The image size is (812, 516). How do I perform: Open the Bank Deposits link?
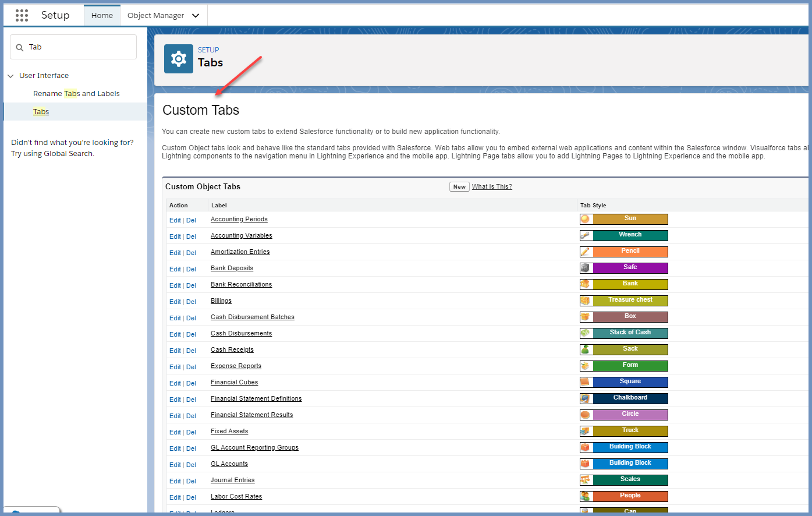tap(232, 268)
